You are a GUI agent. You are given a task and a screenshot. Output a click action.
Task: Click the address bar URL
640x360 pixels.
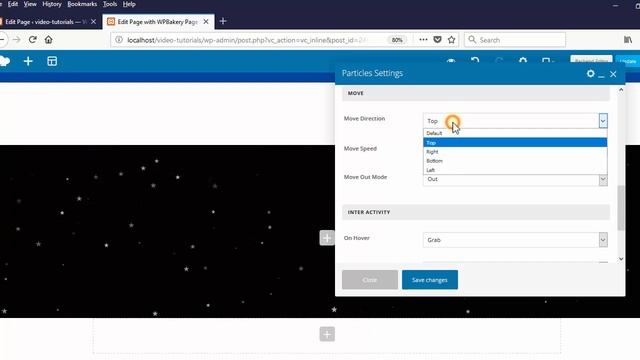coord(247,40)
